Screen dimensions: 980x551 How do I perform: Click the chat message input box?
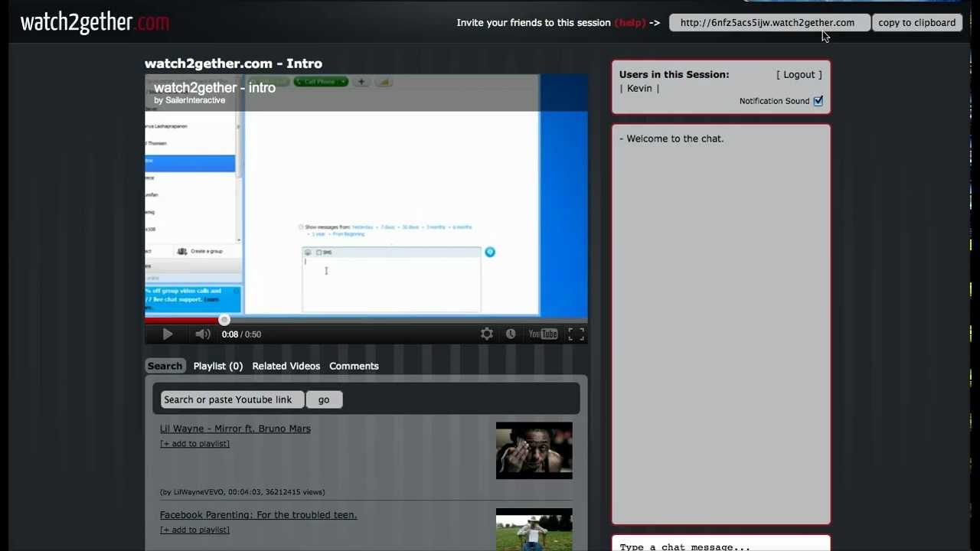pos(720,544)
